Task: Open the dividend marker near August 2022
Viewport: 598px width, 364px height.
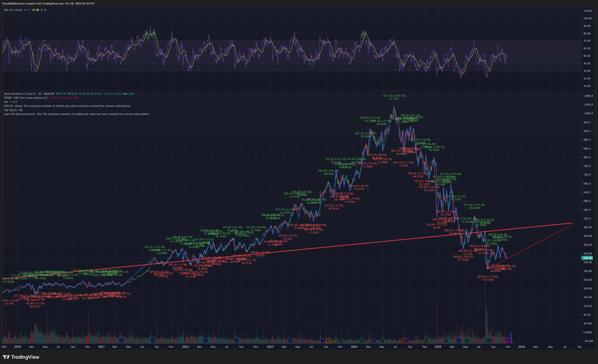Action: pyautogui.click(x=237, y=340)
